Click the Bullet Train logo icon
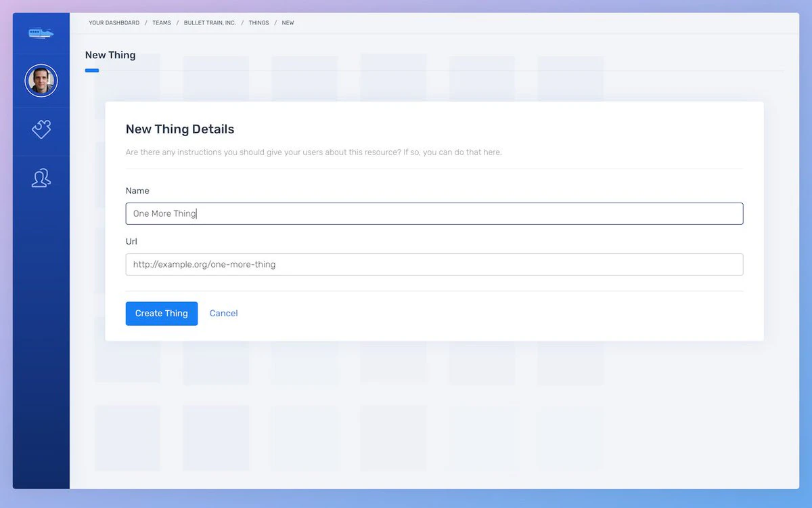The image size is (812, 508). coord(41,33)
